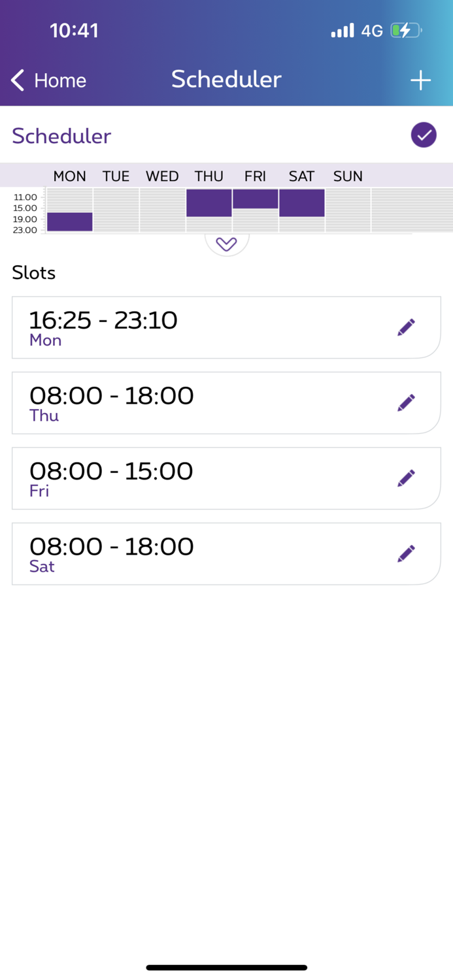Click Monday's purple schedule block
The image size is (453, 980).
69,221
